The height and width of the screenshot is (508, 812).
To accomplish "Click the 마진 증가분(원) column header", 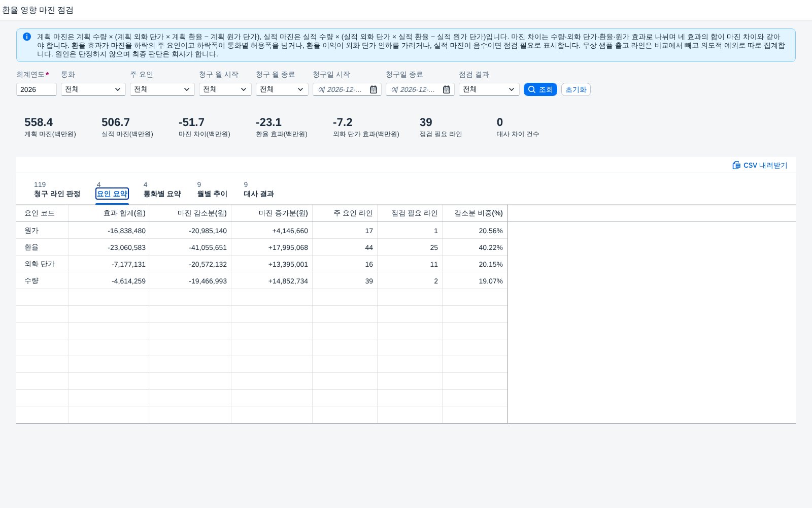I will [x=272, y=213].
